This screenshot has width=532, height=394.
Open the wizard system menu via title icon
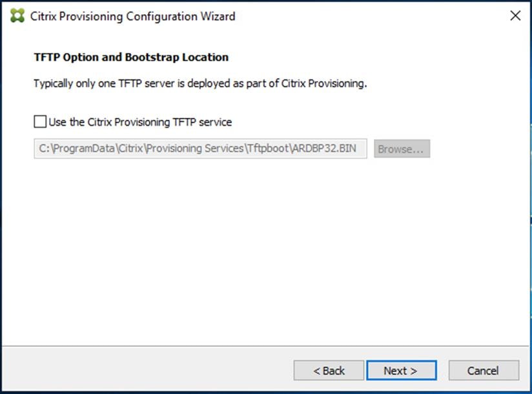[16, 16]
